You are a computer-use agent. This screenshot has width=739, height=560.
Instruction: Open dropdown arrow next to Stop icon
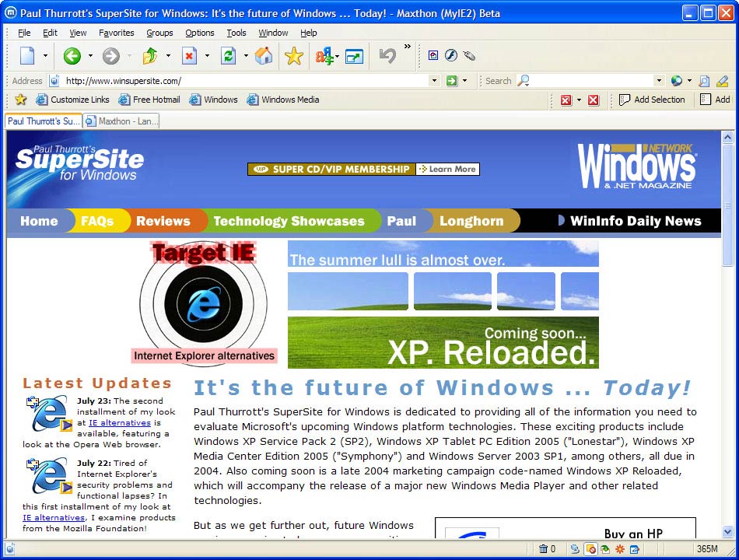tap(206, 56)
